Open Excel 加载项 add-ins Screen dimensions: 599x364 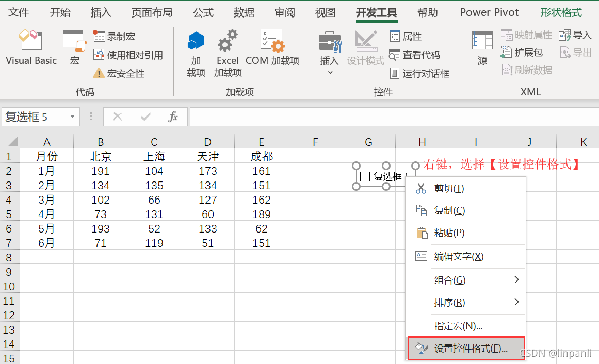pyautogui.click(x=228, y=53)
